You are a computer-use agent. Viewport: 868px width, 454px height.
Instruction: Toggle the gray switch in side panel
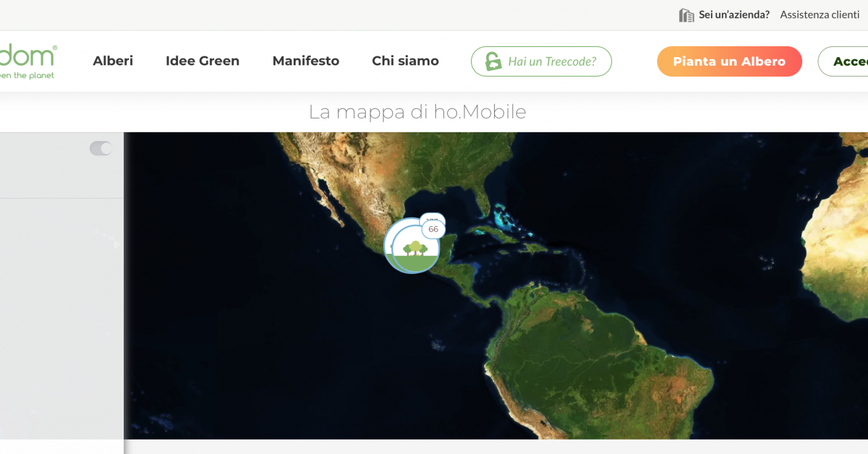[101, 148]
